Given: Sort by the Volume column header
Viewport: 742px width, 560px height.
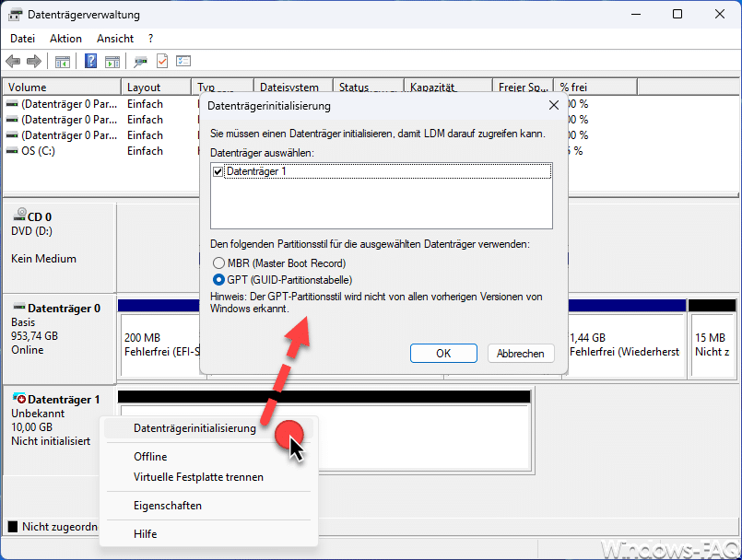Looking at the screenshot, I should click(62, 87).
